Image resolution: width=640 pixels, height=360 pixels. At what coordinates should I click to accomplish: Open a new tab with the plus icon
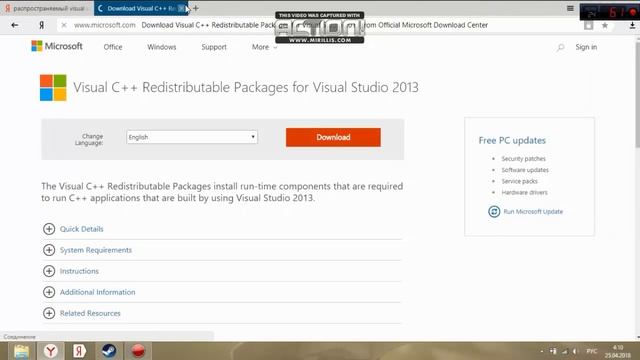(196, 8)
